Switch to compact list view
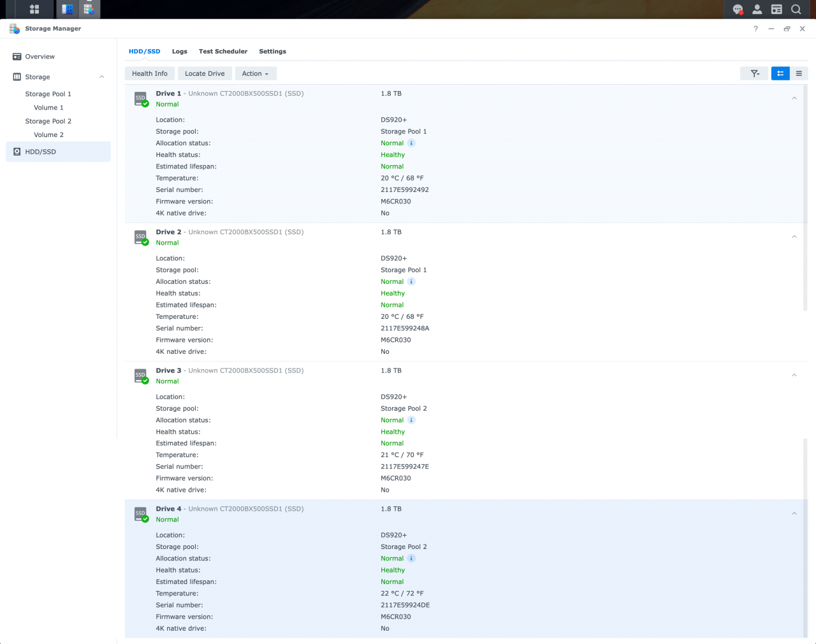The width and height of the screenshot is (816, 644). tap(799, 73)
